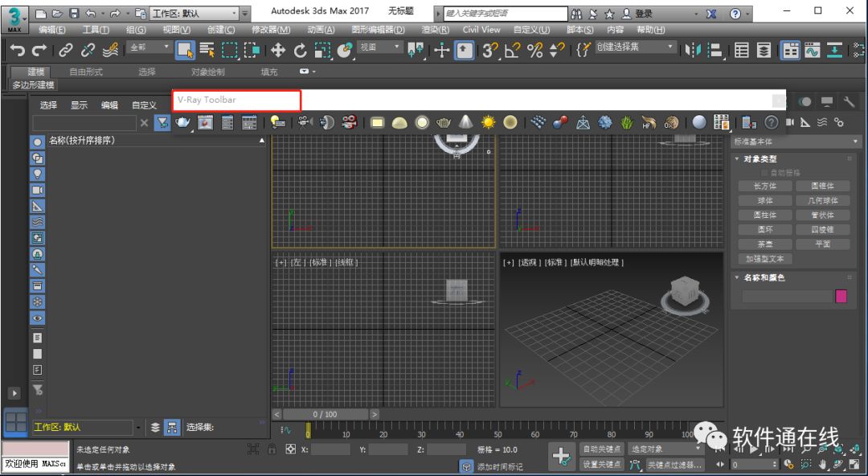Show cameras filter in Scene Explorer sidebar
This screenshot has width=868, height=476.
[37, 190]
